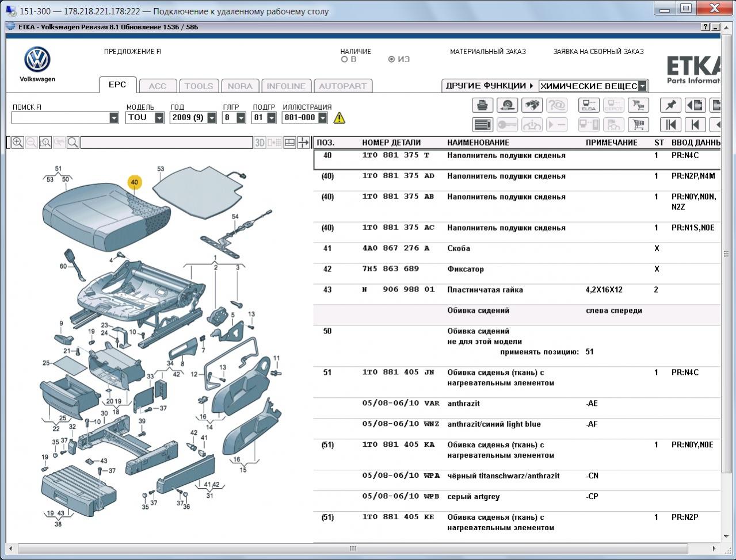Click the DEPOT icon
This screenshot has height=560, width=736.
tap(613, 105)
